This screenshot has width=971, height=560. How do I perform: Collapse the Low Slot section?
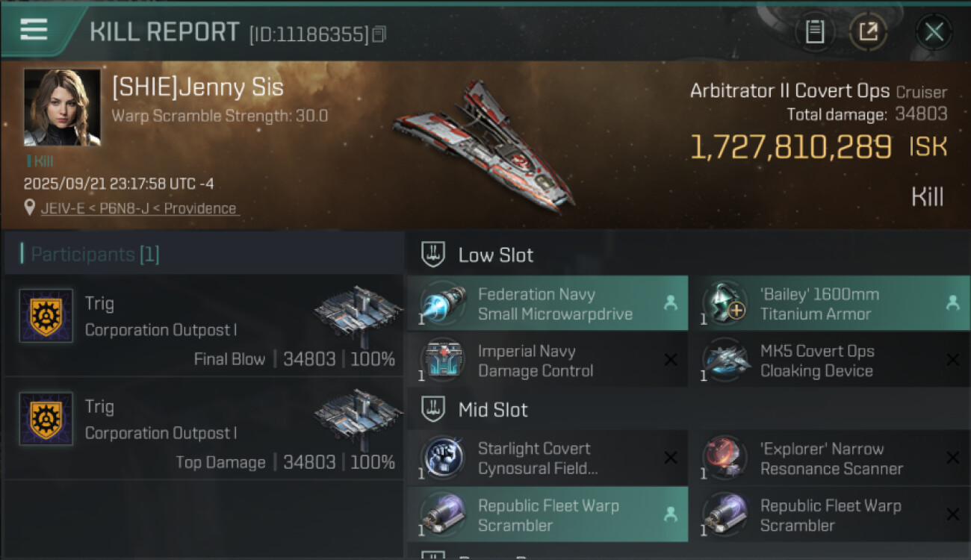434,255
